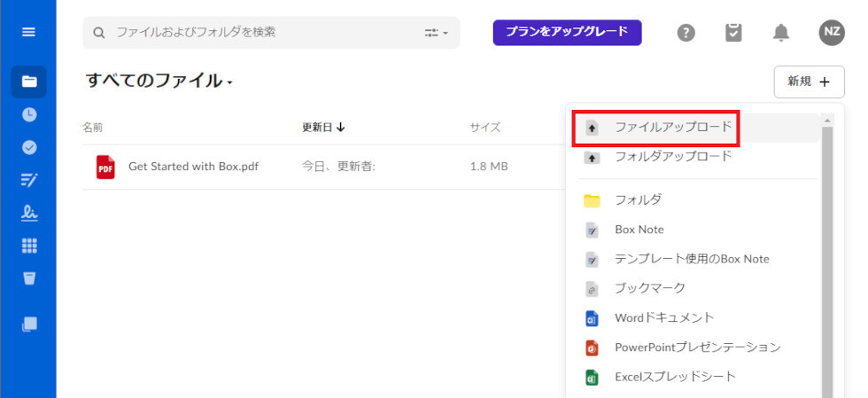
Task: Click the 新規 + button
Action: (809, 82)
